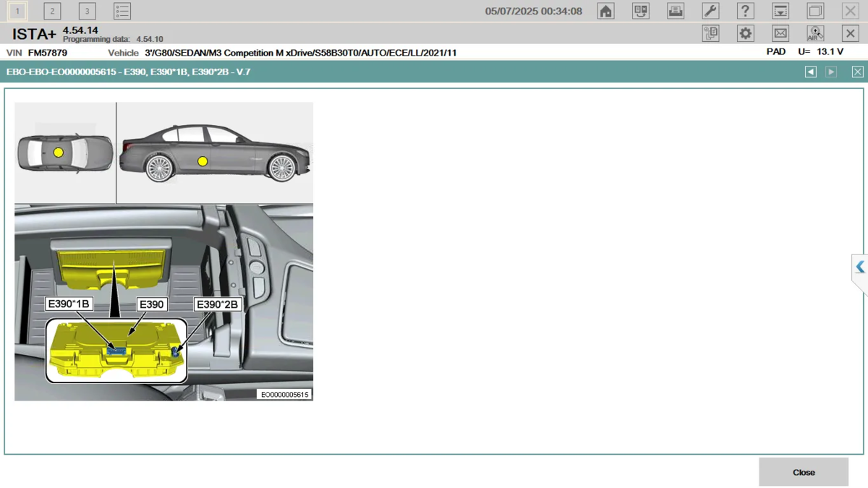Screen dimensions: 868x488
Task: Switch to tab 3
Action: [87, 11]
